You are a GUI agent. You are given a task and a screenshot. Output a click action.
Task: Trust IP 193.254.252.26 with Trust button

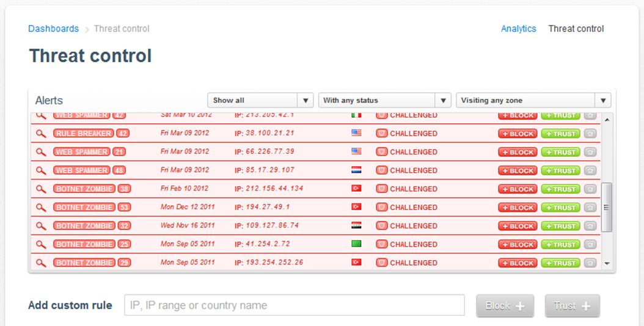click(560, 263)
